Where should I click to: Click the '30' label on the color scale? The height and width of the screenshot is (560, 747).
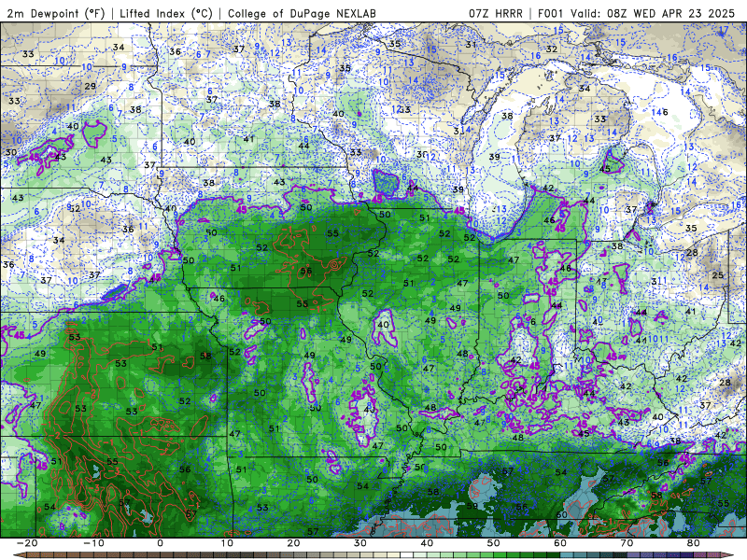[360, 543]
